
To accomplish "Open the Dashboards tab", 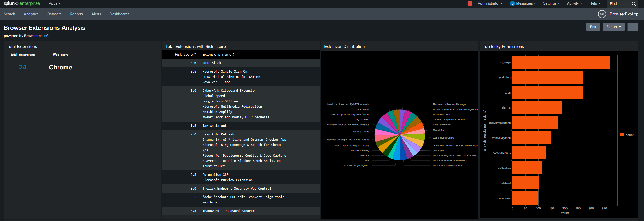I will tap(119, 14).
